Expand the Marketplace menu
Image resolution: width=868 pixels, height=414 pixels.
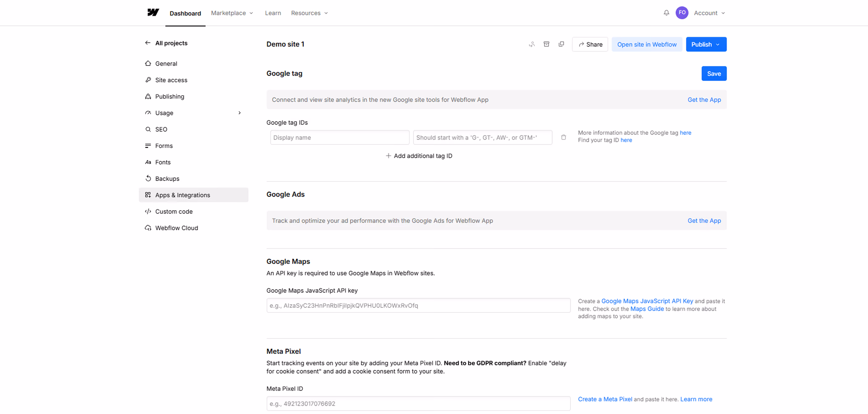coord(232,13)
